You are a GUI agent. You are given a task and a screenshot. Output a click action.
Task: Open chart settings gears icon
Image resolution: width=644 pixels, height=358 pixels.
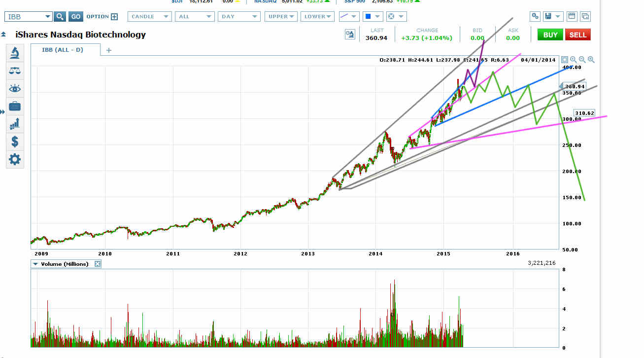[535, 16]
